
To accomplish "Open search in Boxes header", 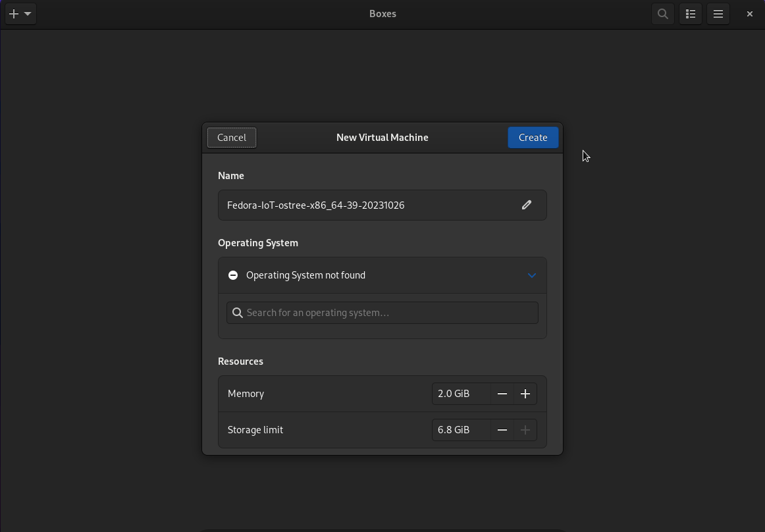I will [x=662, y=14].
